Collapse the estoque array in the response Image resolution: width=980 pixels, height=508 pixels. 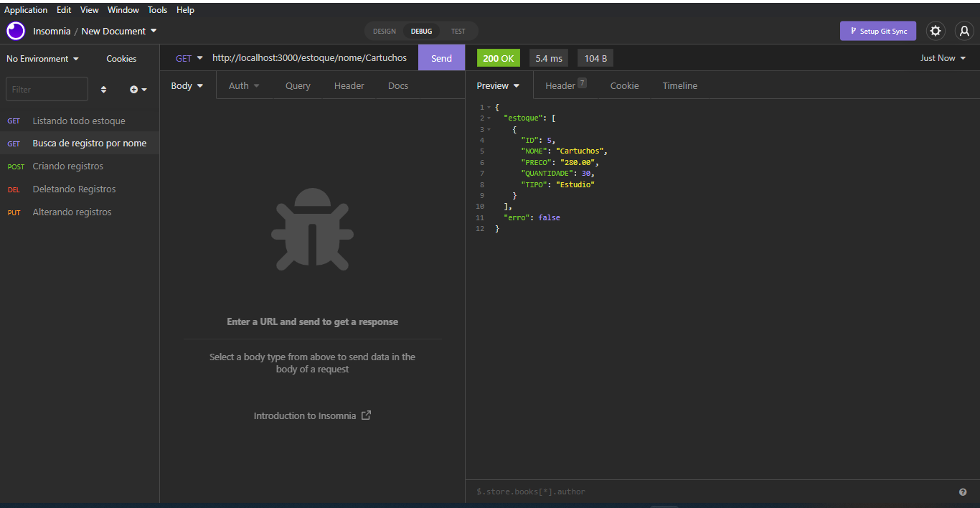488,118
